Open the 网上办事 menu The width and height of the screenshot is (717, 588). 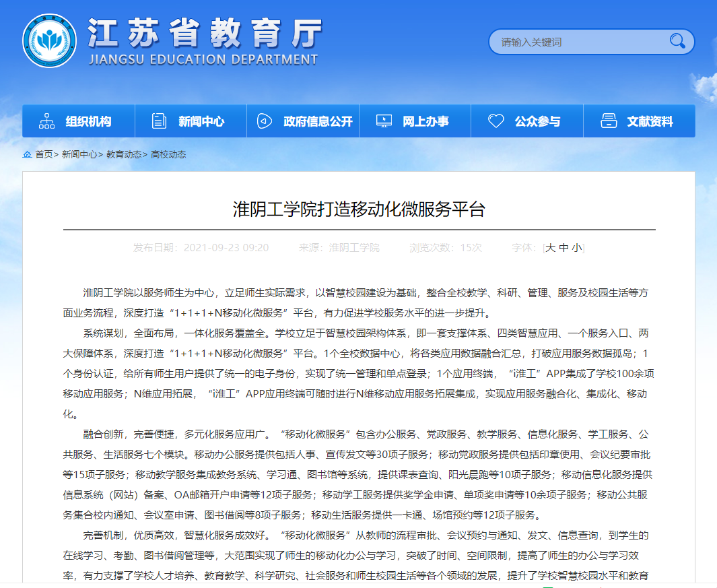pos(425,121)
